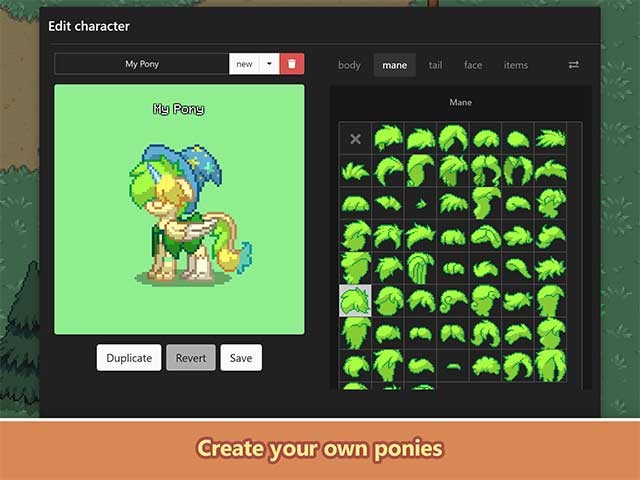Screen dimensions: 640x480
Task: Select the small dash-shaped mane style
Action: pyautogui.click(x=453, y=366)
